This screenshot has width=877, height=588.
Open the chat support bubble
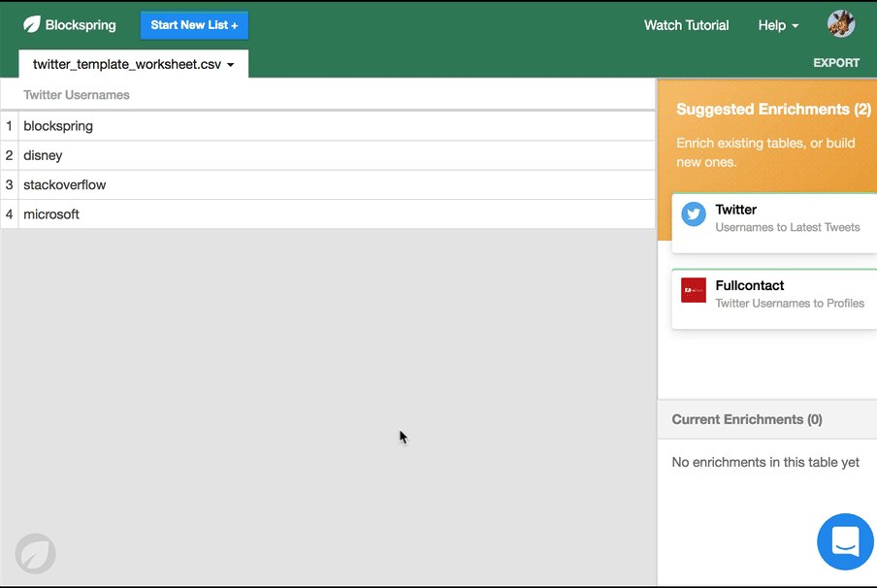(x=845, y=541)
